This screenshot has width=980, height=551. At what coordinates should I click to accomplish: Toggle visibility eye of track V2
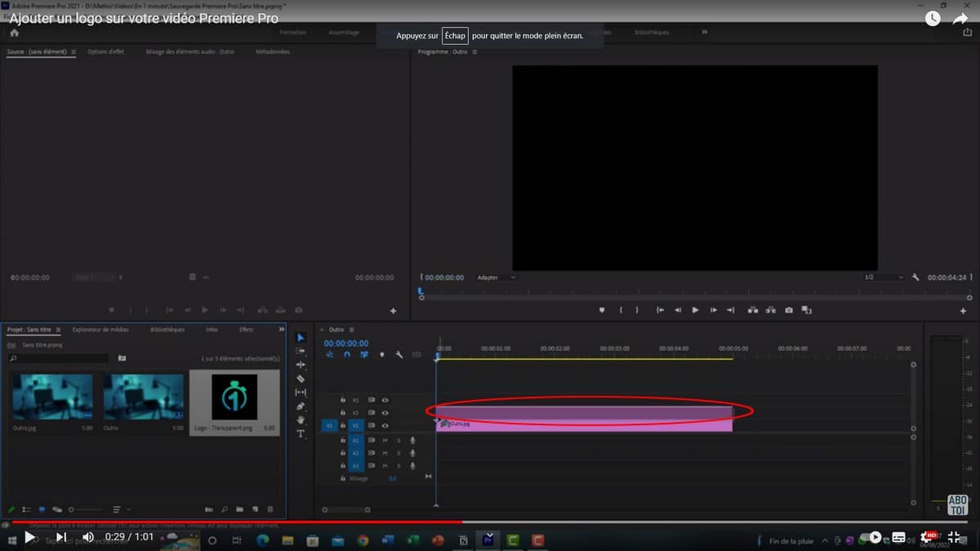[385, 413]
